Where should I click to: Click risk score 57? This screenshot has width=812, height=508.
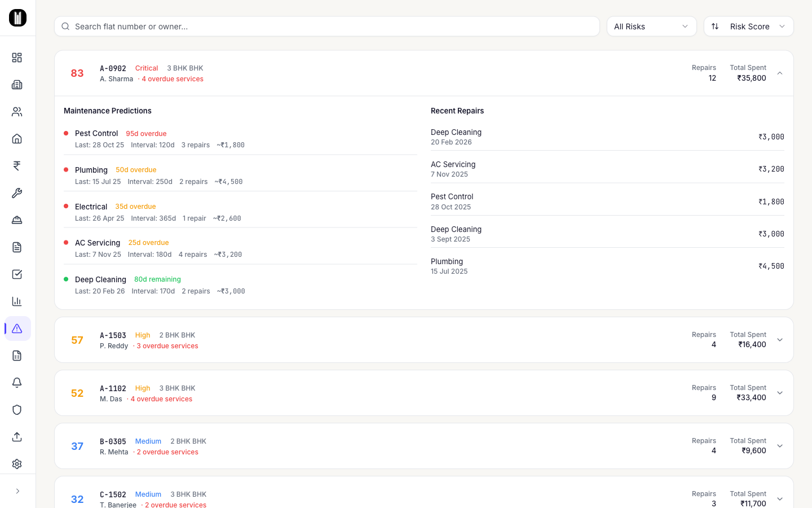(77, 340)
